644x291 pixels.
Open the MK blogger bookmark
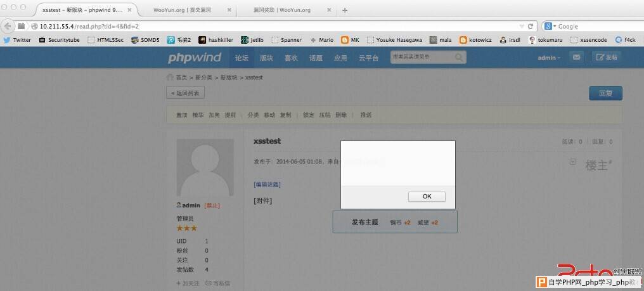pyautogui.click(x=351, y=40)
